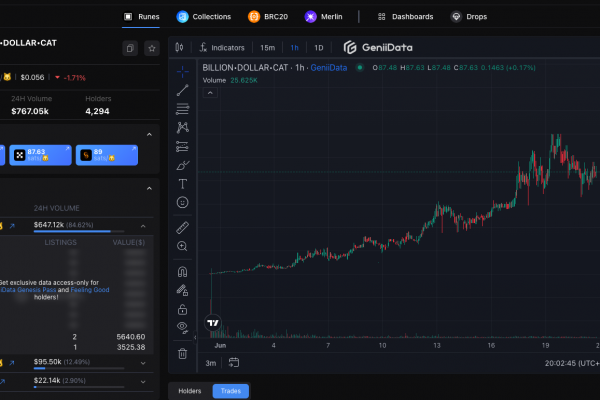Hide all drawings with eye icon
Viewport: 600px width, 400px height.
pyautogui.click(x=183, y=328)
